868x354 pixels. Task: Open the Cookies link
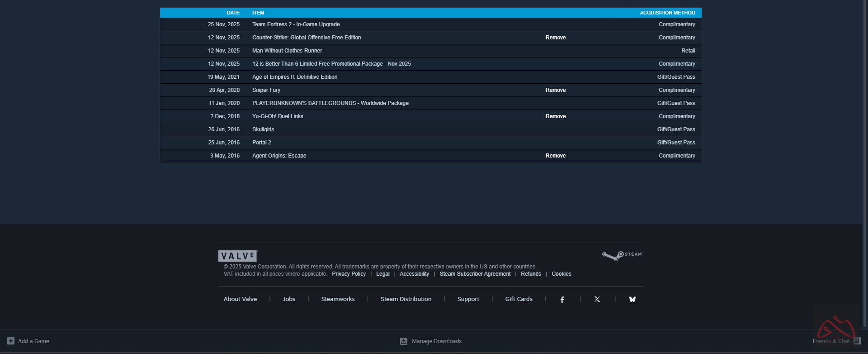[561, 274]
